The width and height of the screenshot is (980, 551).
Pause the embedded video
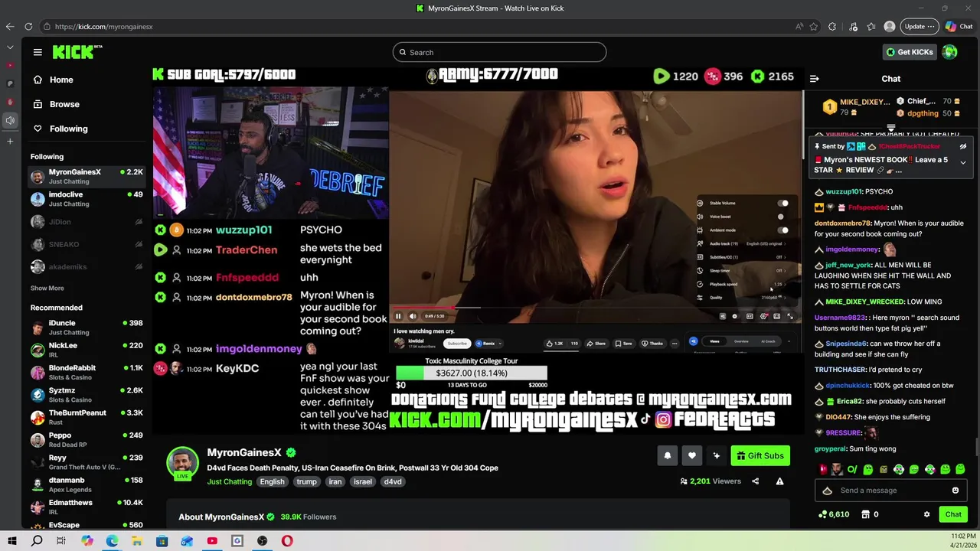(x=398, y=316)
